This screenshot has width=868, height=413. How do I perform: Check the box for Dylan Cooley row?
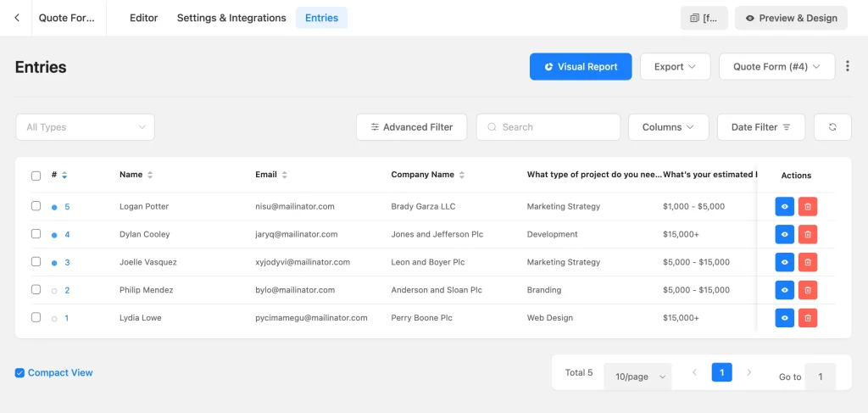36,233
